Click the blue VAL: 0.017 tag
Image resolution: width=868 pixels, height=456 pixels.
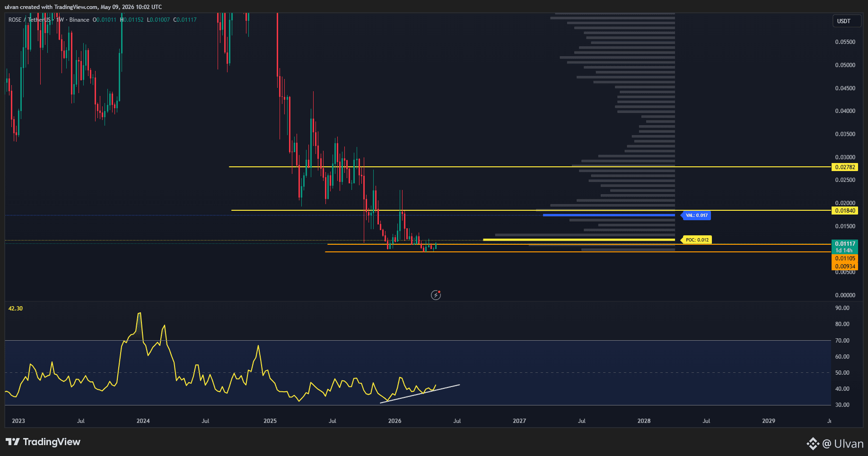(x=696, y=215)
